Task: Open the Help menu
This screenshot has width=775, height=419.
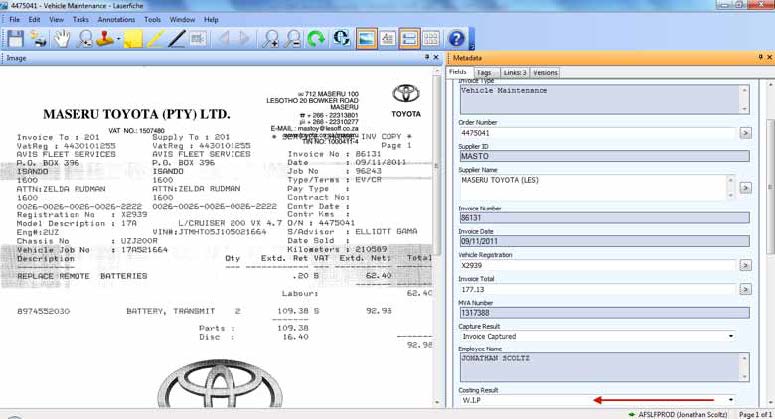Action: [211, 20]
